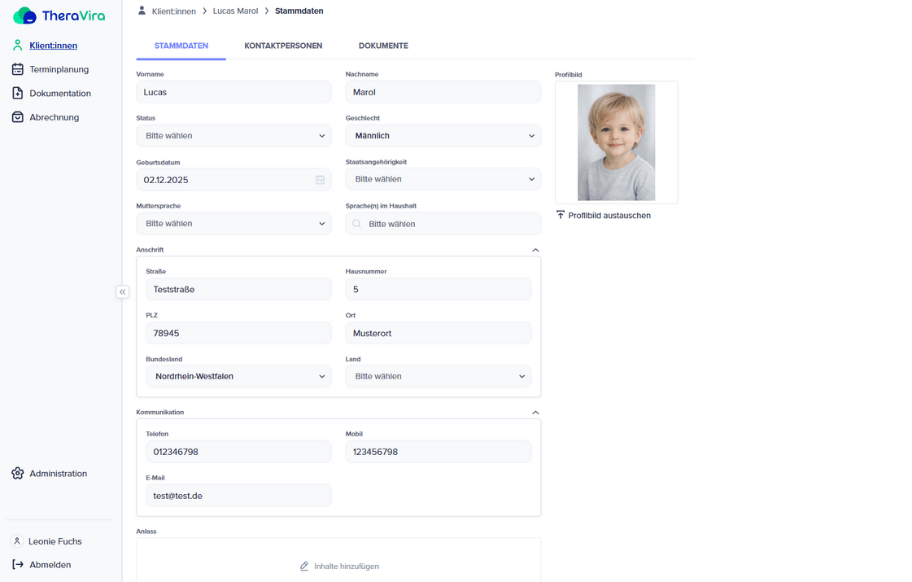Collapse the sidebar with double-chevron icon
This screenshot has height=582, width=912.
click(122, 292)
